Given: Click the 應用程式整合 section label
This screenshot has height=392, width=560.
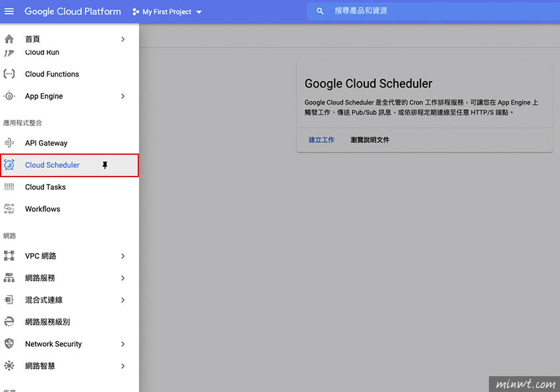Looking at the screenshot, I should pos(22,123).
